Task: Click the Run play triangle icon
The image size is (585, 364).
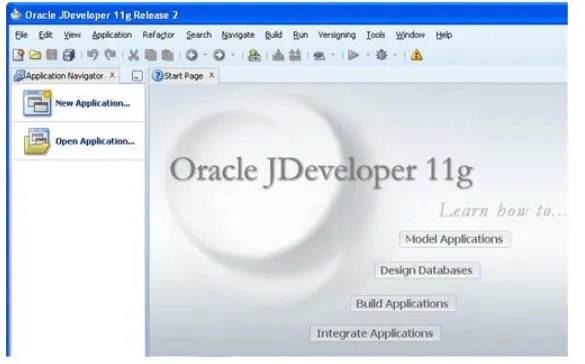Action: (353, 55)
